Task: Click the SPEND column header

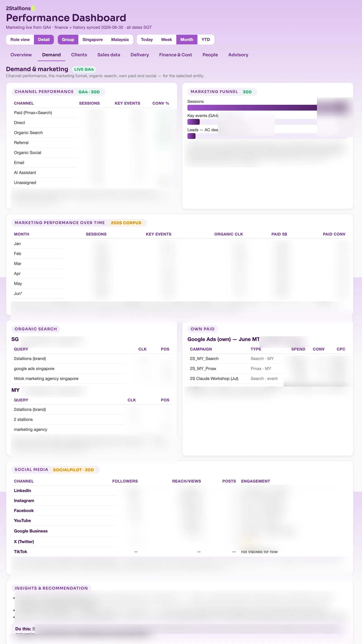Action: 298,349
